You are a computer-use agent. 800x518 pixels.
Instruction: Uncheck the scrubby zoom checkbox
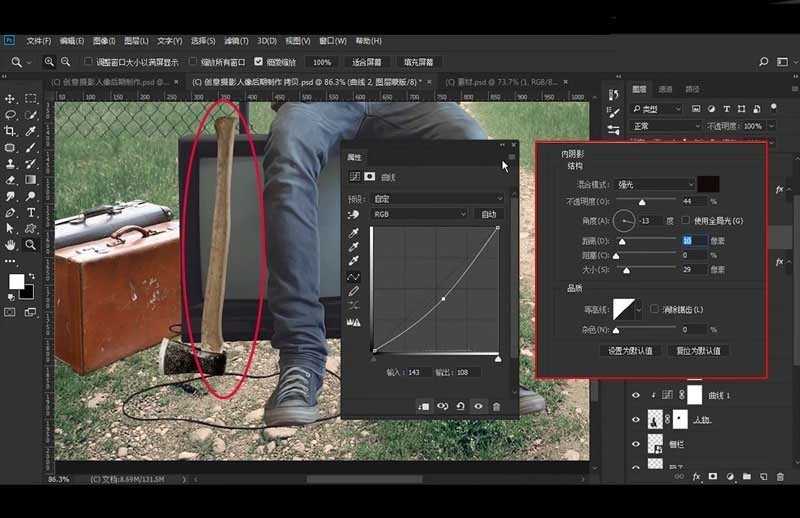(x=259, y=62)
